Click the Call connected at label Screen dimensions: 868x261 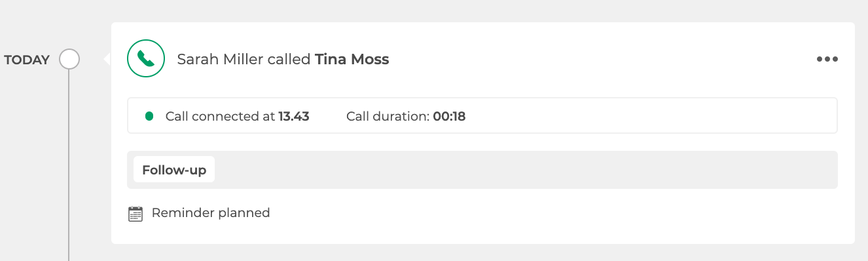(220, 117)
